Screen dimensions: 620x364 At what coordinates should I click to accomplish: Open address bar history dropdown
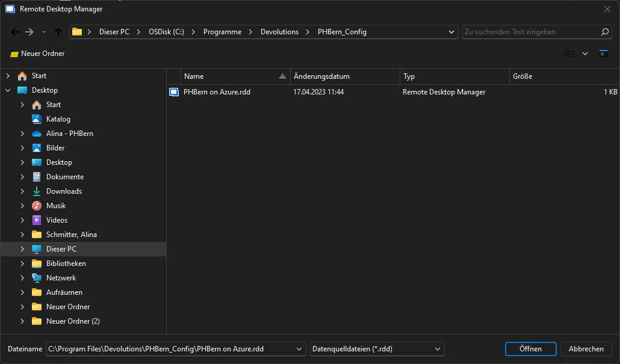(x=451, y=32)
